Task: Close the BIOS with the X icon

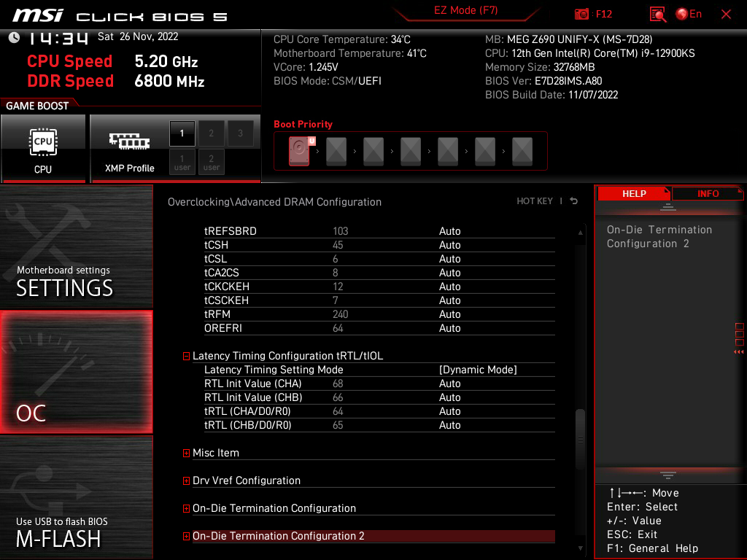Action: (x=726, y=15)
